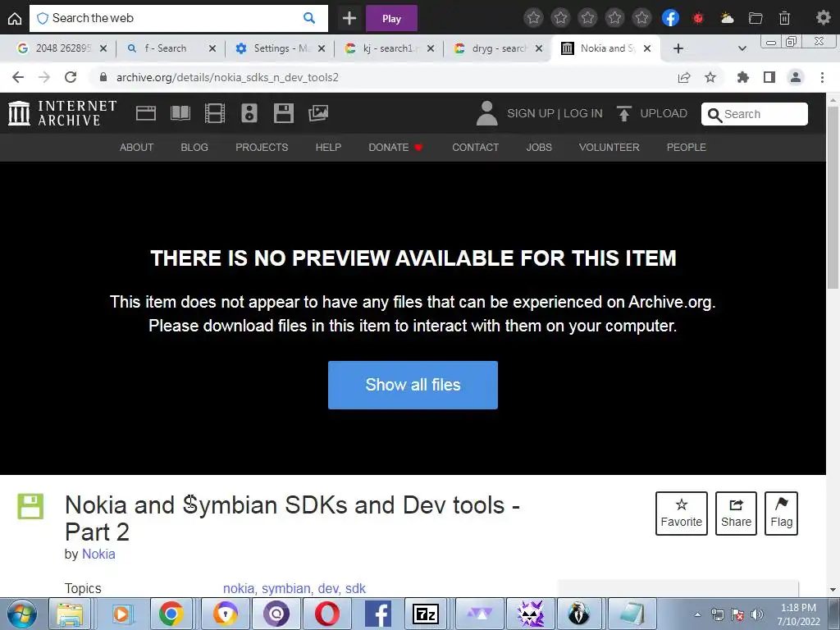Open Opera from the taskbar
Screen dimensions: 840x630
tap(327, 614)
